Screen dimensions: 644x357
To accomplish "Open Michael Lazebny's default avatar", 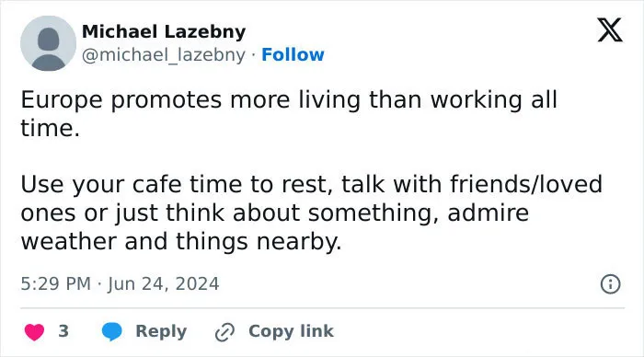I will pos(49,43).
